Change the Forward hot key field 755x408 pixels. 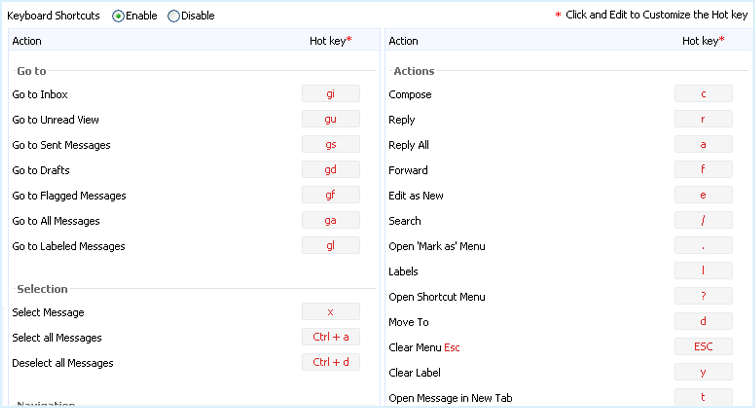click(x=703, y=170)
